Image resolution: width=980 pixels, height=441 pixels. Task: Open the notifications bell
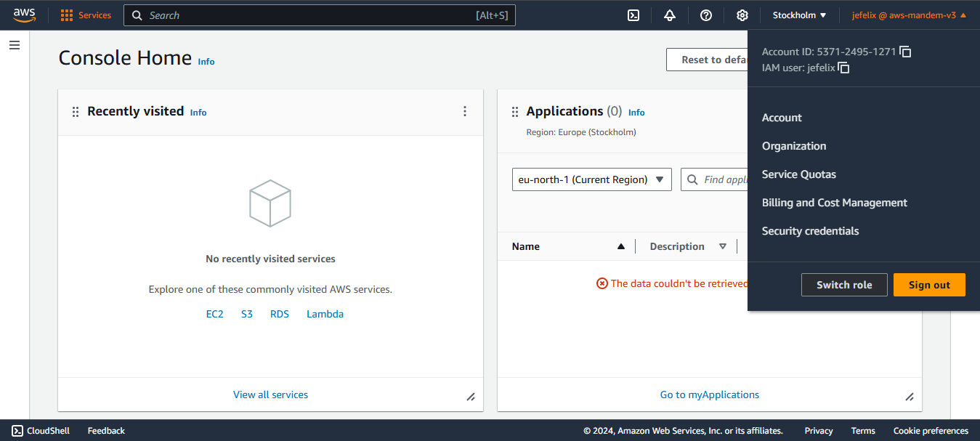[670, 15]
